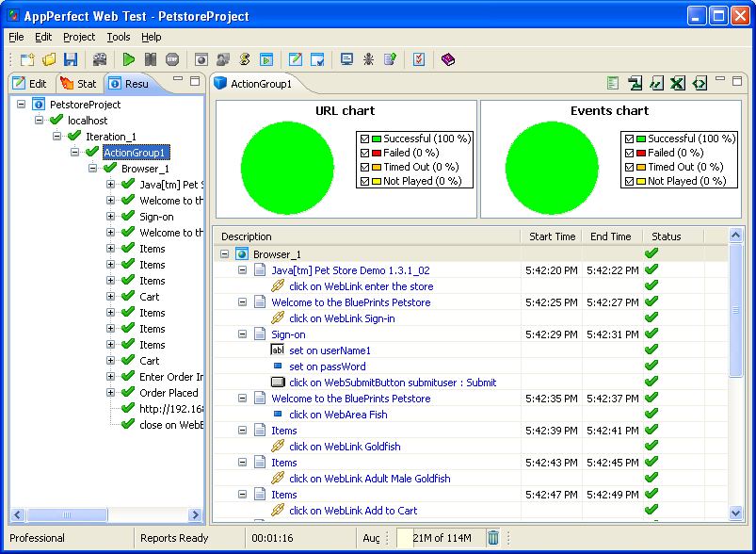Toggle Failed checkbox in Events chart
756x554 pixels.
pyautogui.click(x=629, y=153)
